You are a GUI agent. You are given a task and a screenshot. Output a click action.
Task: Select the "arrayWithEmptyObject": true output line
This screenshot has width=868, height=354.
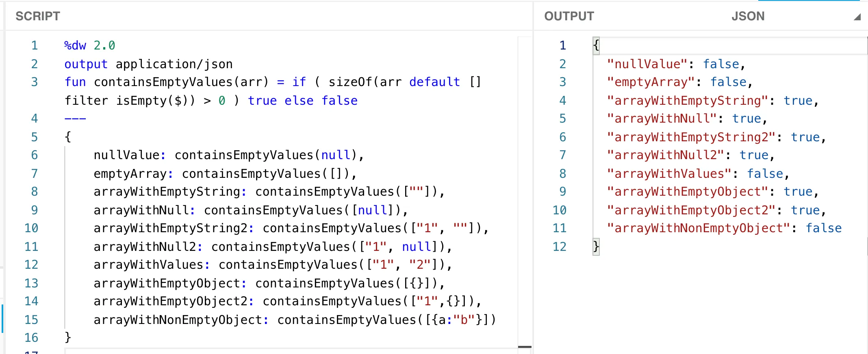pyautogui.click(x=713, y=192)
